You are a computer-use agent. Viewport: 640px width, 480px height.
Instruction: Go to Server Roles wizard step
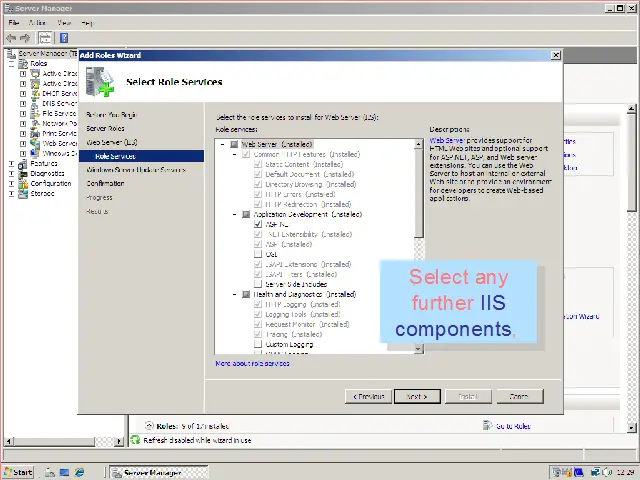pyautogui.click(x=105, y=129)
